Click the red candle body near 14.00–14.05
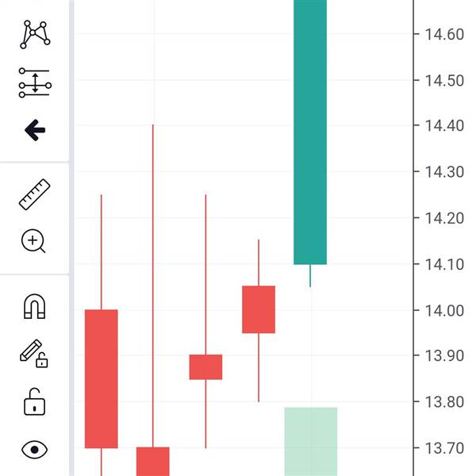Image resolution: width=476 pixels, height=476 pixels. point(259,309)
